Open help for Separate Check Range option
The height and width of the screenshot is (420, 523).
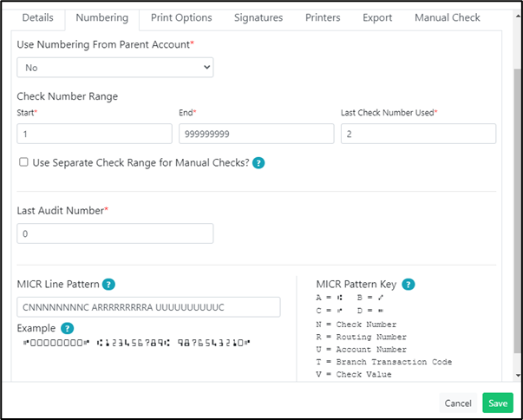click(258, 163)
